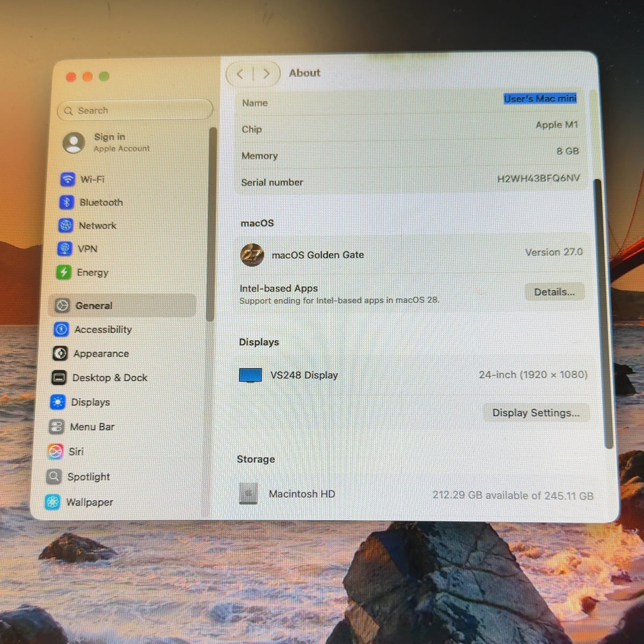Viewport: 644px width, 644px height.
Task: Select the Appearance icon
Action: point(60,354)
